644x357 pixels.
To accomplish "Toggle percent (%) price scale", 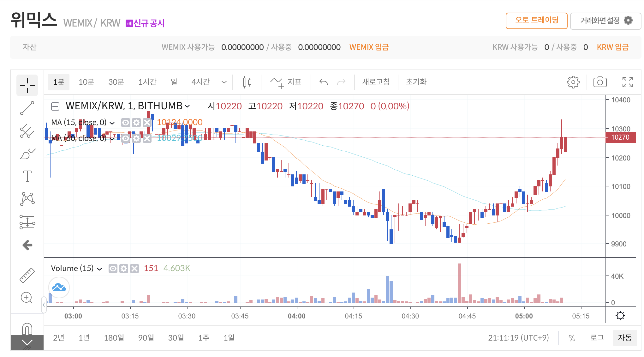I will pos(572,338).
